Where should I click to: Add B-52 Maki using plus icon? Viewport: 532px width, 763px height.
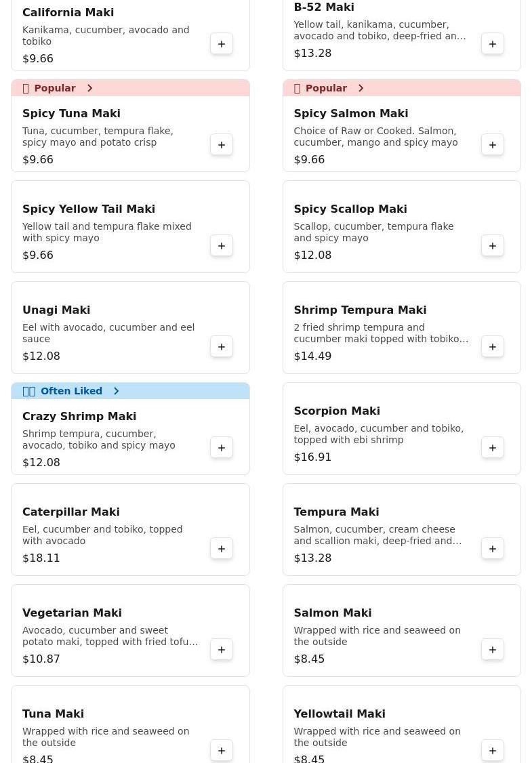click(x=493, y=44)
